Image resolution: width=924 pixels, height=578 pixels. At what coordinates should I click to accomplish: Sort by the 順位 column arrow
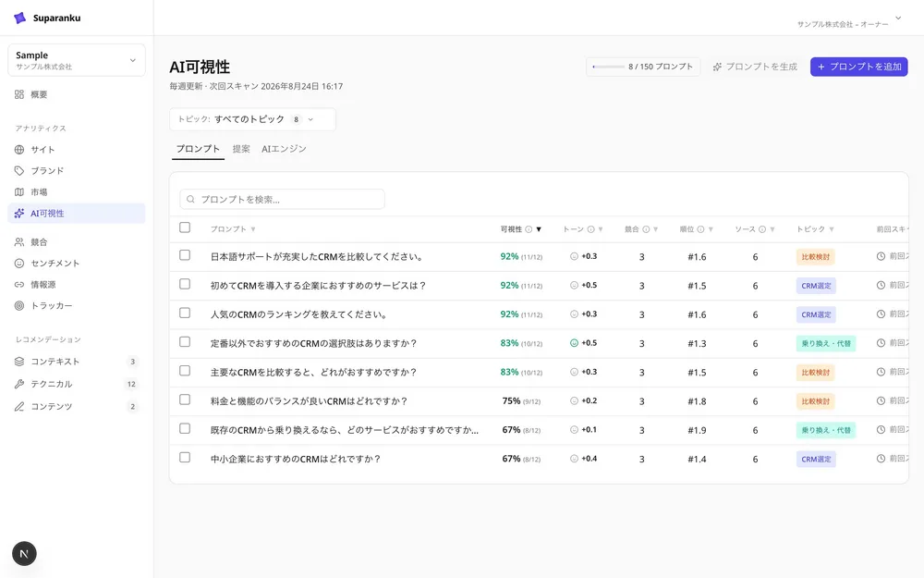coord(711,229)
